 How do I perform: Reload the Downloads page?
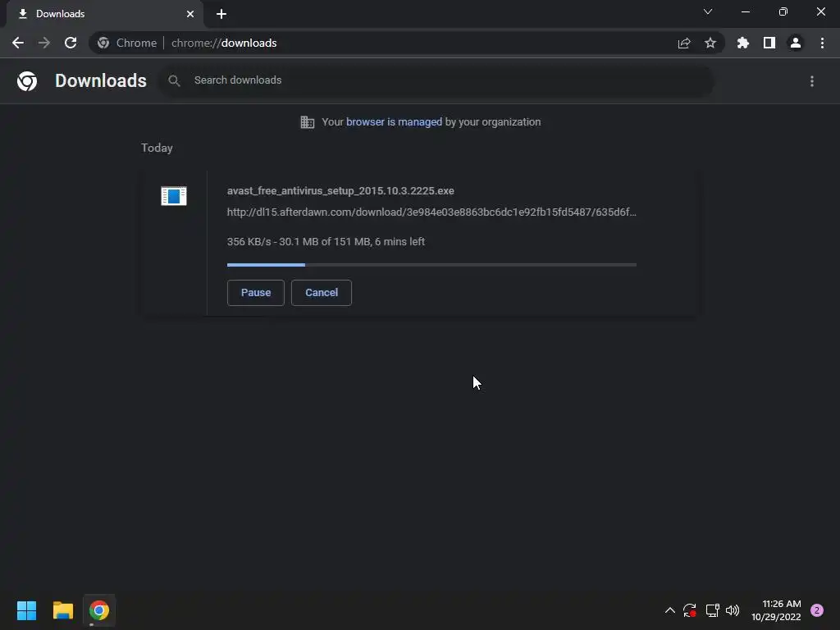[x=71, y=43]
